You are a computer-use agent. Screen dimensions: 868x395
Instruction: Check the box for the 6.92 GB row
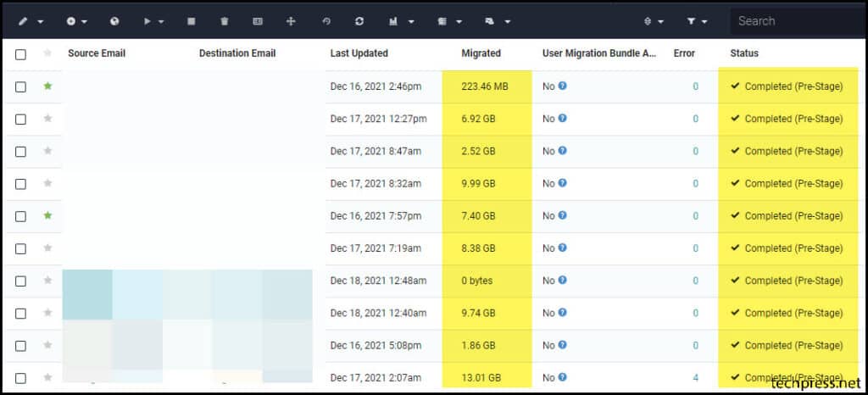(x=20, y=119)
